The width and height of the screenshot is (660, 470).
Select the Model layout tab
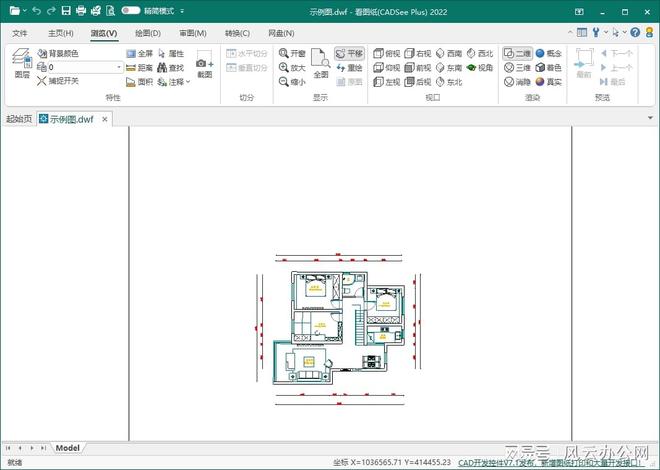coord(68,448)
